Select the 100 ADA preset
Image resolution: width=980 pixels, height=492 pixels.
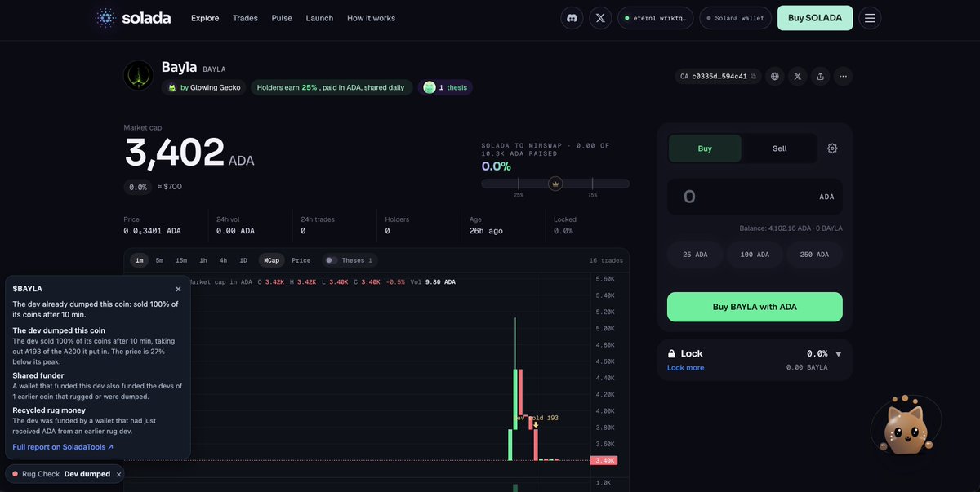755,255
